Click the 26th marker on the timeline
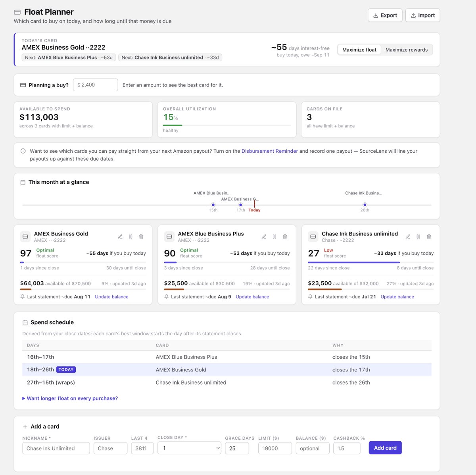Viewport: 476px width, 475px height. (365, 205)
